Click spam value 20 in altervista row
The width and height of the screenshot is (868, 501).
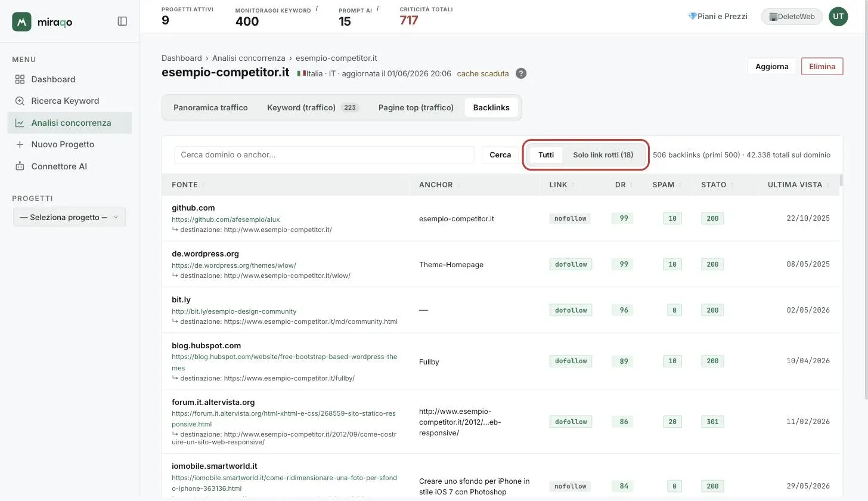click(x=672, y=422)
